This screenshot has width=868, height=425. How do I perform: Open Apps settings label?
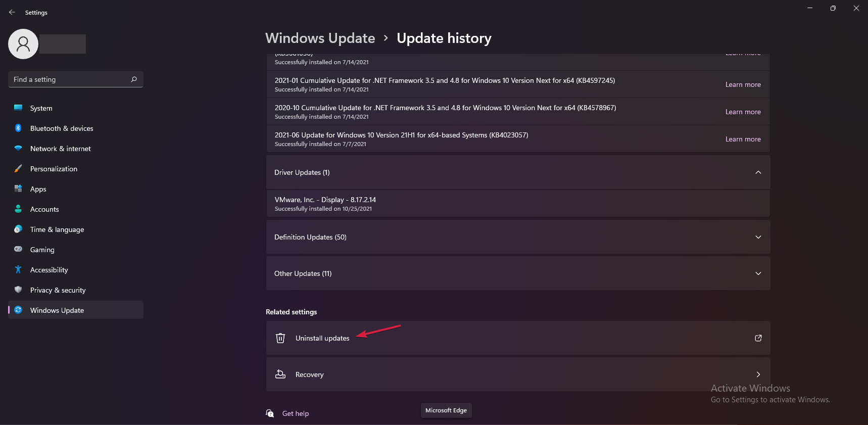point(38,189)
